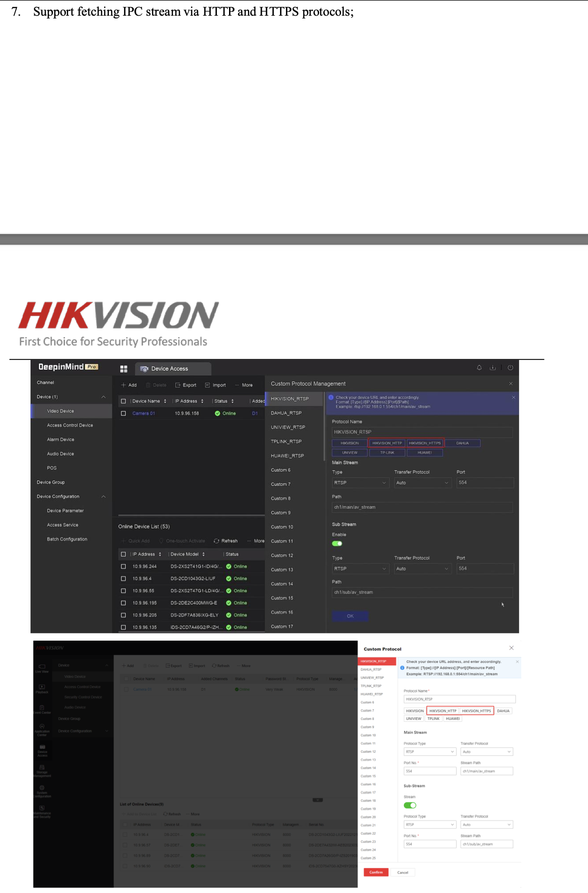The height and width of the screenshot is (893, 588).
Task: Toggle Sub Stream Enable switch in dark panel
Action: point(337,544)
